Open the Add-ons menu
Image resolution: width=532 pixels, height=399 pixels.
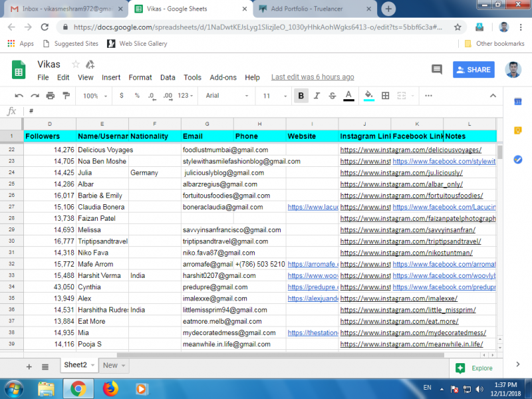[223, 77]
